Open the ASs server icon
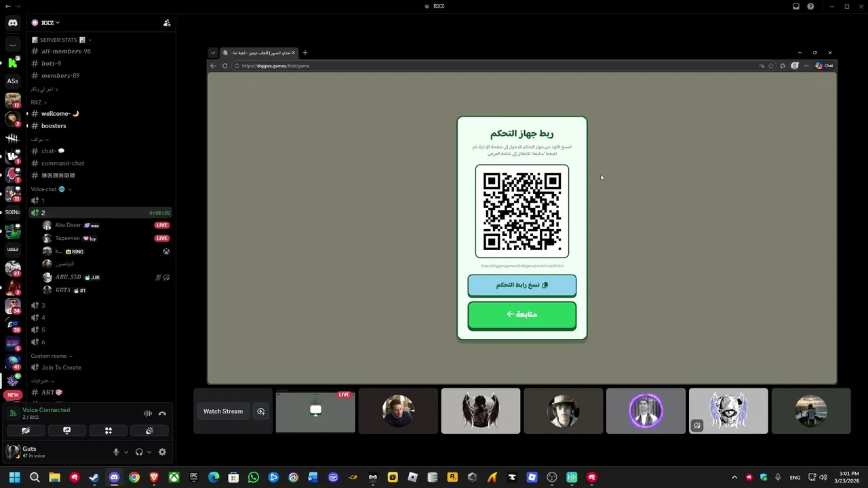This screenshot has height=488, width=868. point(12,81)
